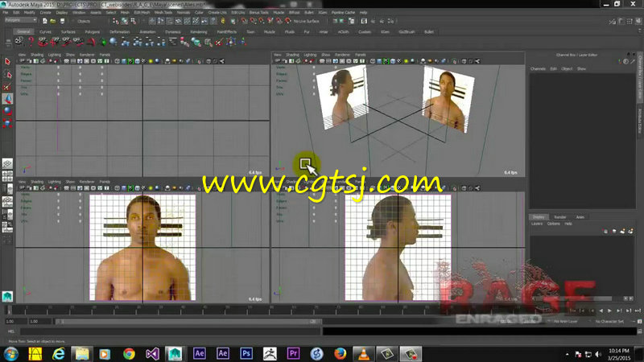Switch to Render tab in Layer Editor
The width and height of the screenshot is (644, 362).
pos(559,216)
